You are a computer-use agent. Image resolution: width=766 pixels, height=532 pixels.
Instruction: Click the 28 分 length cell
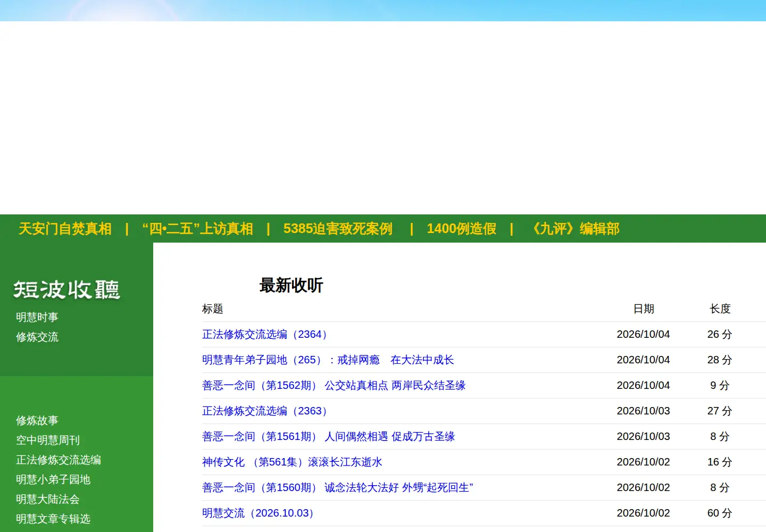pos(720,360)
